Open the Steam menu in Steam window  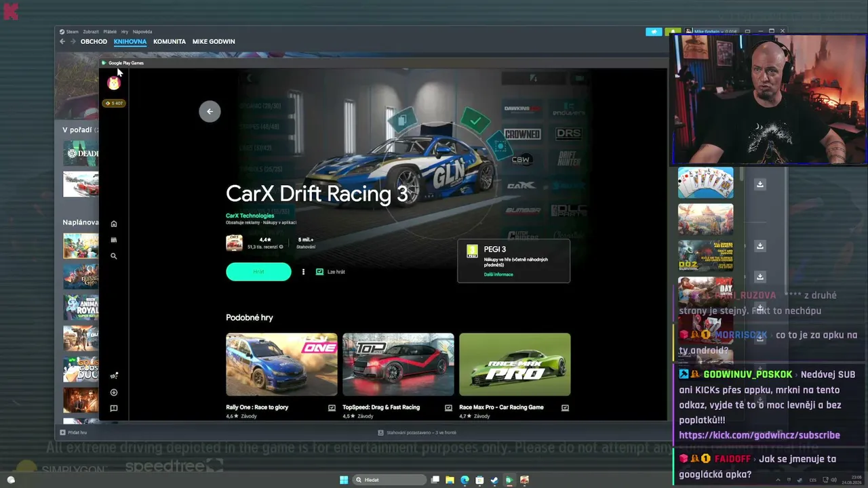coord(72,32)
